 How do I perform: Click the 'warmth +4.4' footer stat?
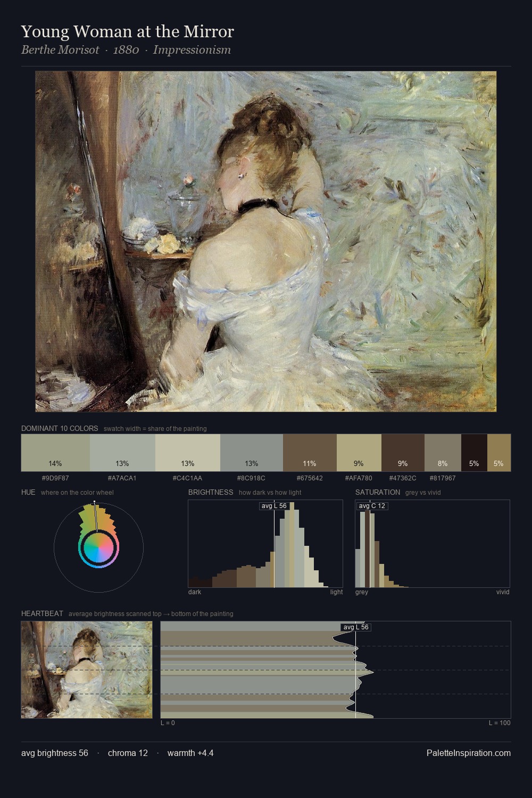point(190,753)
